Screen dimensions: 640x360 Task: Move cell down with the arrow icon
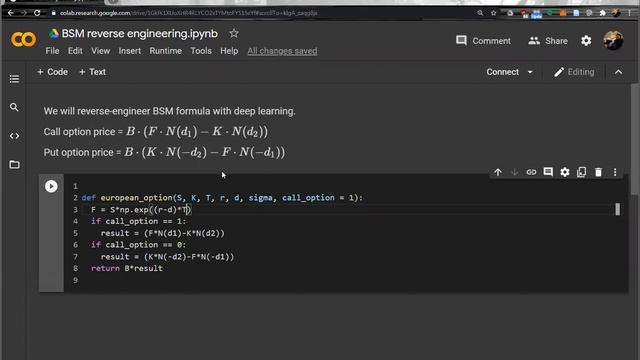(514, 172)
